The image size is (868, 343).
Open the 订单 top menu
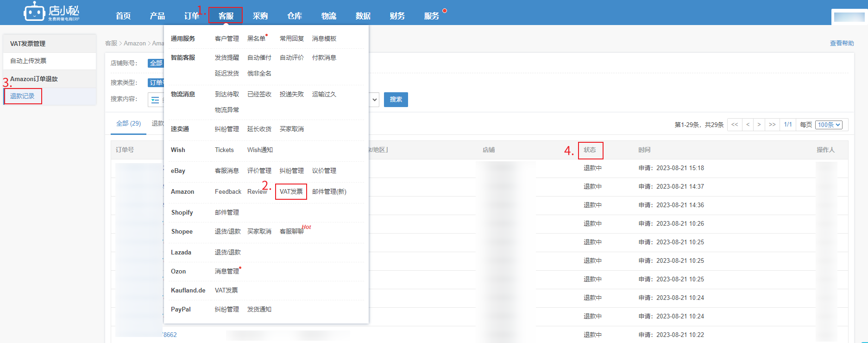coord(192,16)
